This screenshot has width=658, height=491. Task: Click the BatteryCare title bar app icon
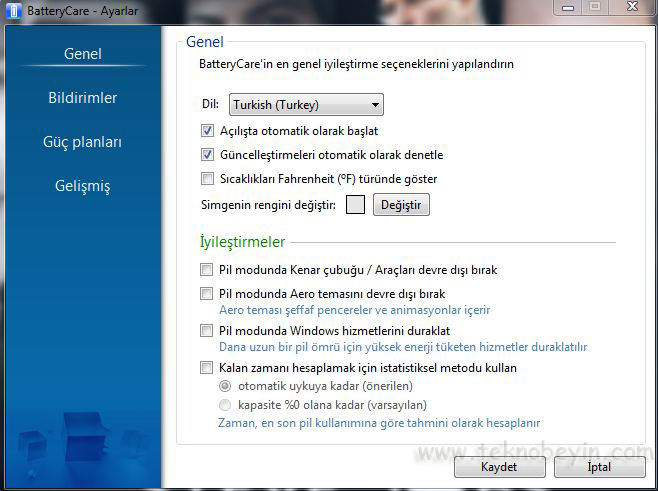[13, 10]
